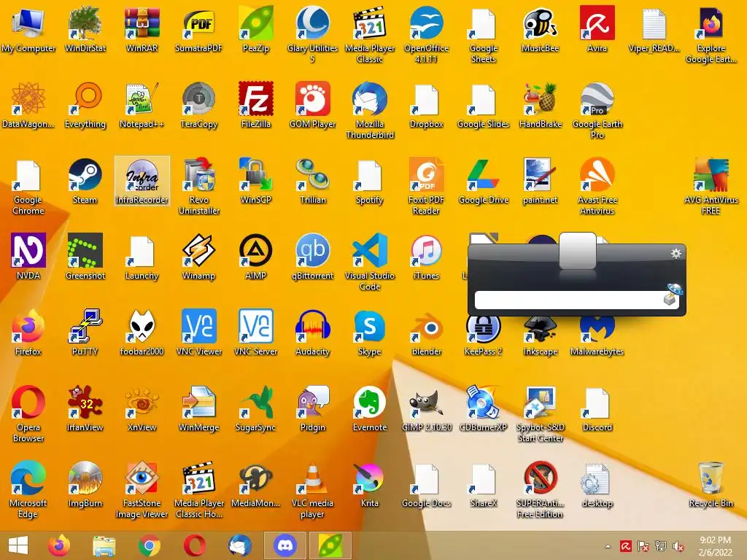The height and width of the screenshot is (560, 747).
Task: Launch WinSCP desktop icon
Action: (x=256, y=182)
